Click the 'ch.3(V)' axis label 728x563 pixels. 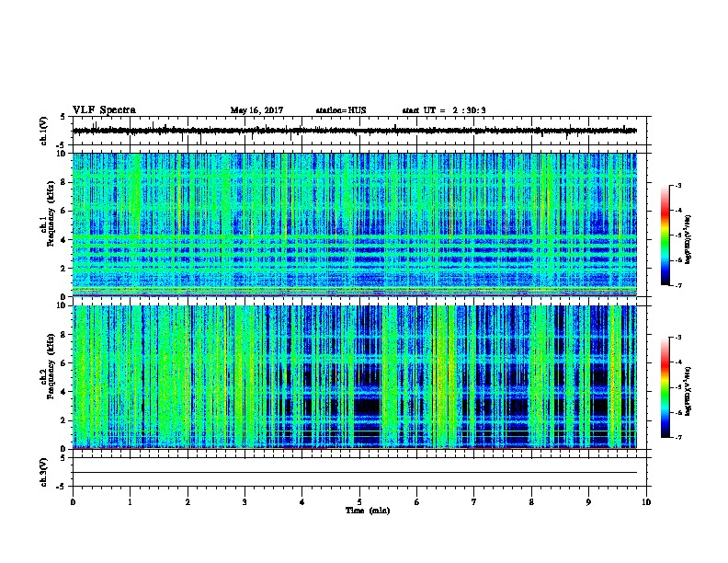point(44,472)
